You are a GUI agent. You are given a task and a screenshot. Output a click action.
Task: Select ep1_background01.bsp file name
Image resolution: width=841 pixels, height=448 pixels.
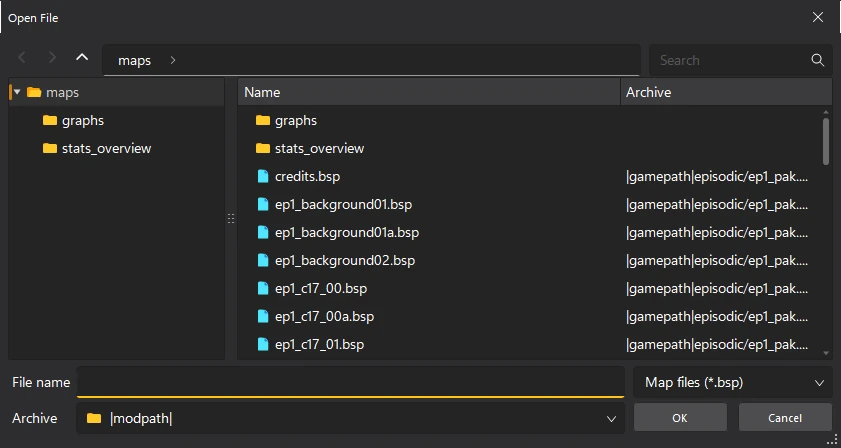[x=343, y=204]
